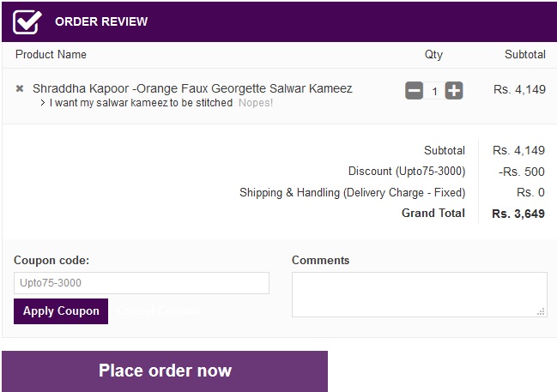Image resolution: width=557 pixels, height=392 pixels.
Task: Increase quantity with the plus button
Action: (454, 90)
